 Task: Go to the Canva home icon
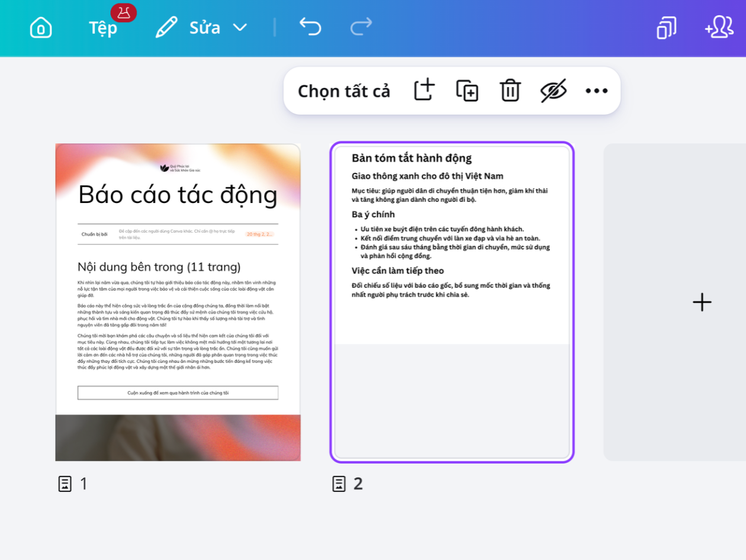(41, 28)
